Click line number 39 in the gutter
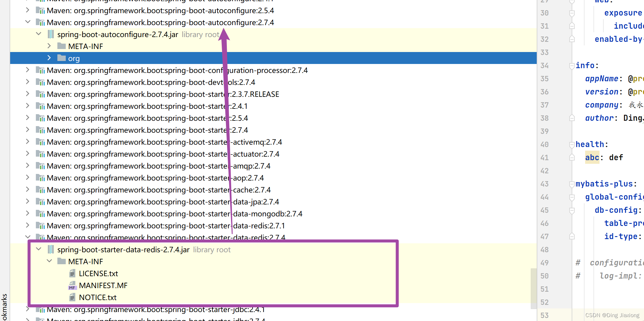The width and height of the screenshot is (644, 321). pyautogui.click(x=544, y=131)
